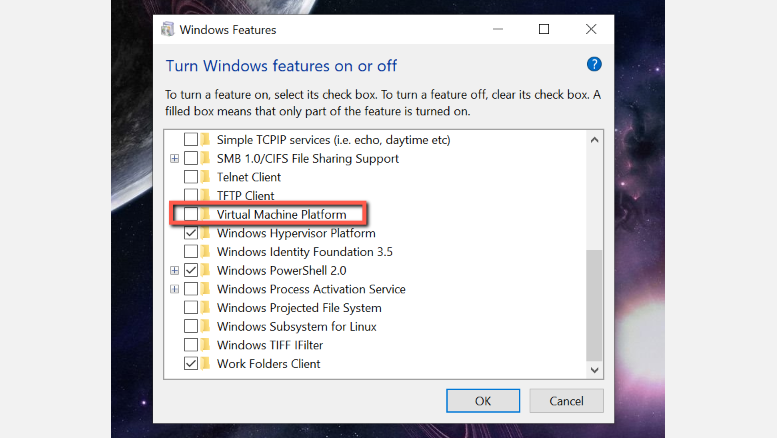This screenshot has width=777, height=438.
Task: Click the scrollbar up arrow
Action: pyautogui.click(x=595, y=140)
